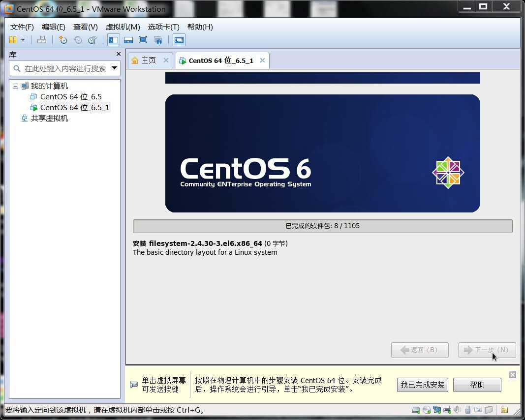
Task: Maximize the VMware Workstation window
Action: (483, 7)
